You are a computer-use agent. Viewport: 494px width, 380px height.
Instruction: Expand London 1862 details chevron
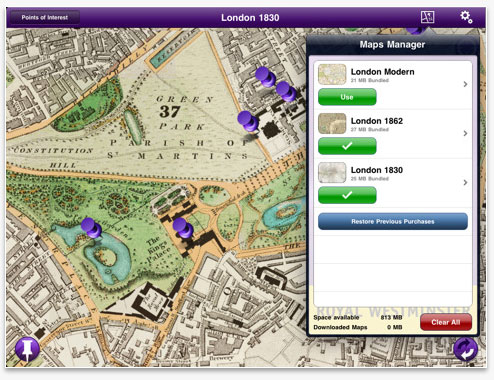[465, 133]
